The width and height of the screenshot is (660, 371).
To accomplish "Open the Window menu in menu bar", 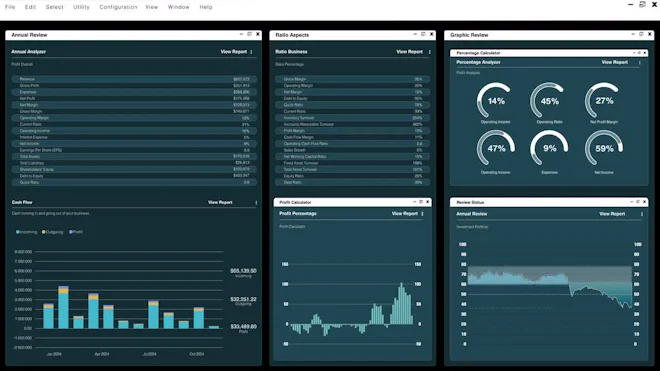I will pos(178,7).
